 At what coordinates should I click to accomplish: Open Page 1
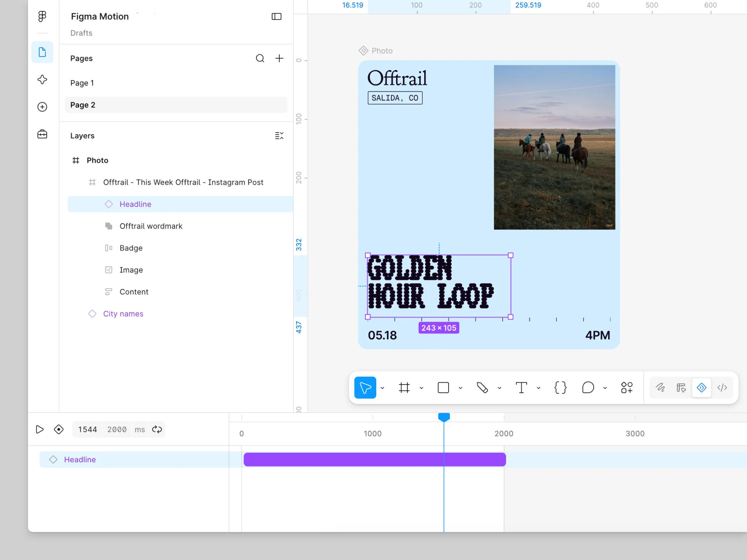click(176, 83)
